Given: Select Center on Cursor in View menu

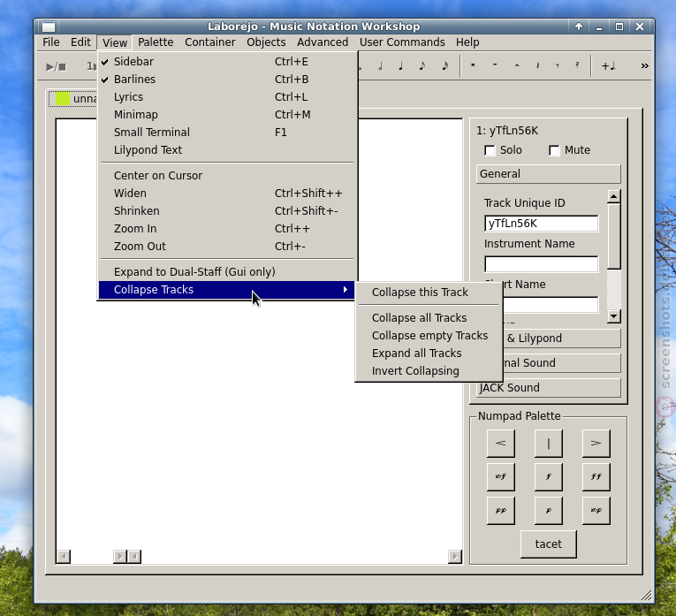Looking at the screenshot, I should (x=228, y=176).
